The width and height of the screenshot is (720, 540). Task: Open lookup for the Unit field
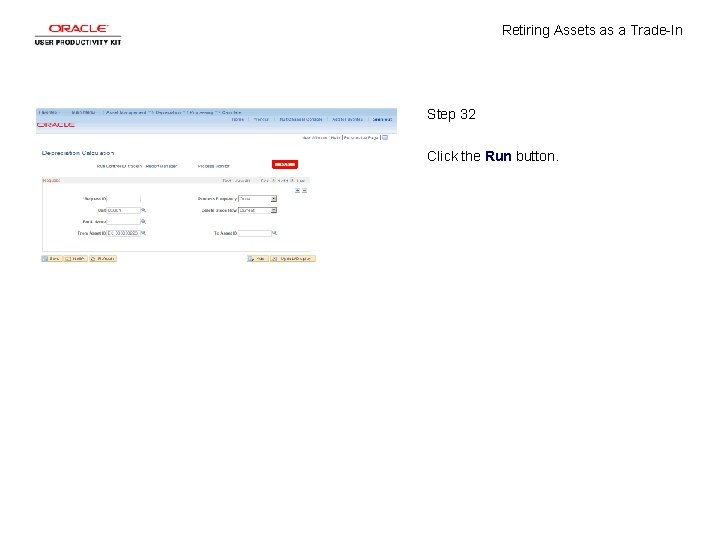(143, 210)
